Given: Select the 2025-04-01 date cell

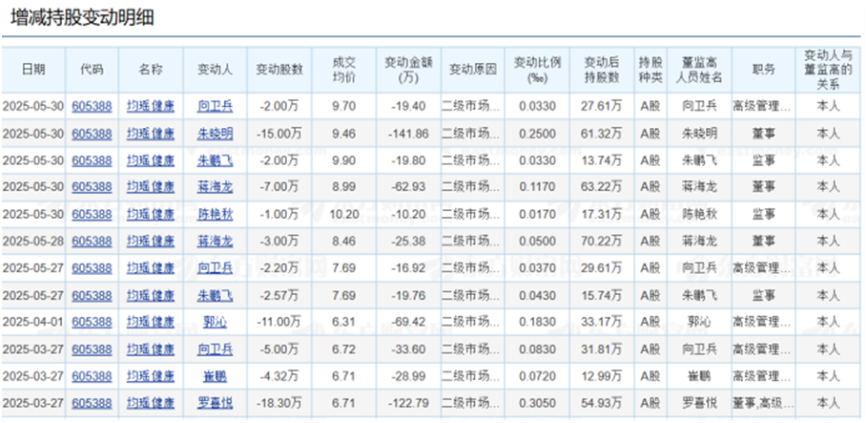Looking at the screenshot, I should tap(33, 322).
